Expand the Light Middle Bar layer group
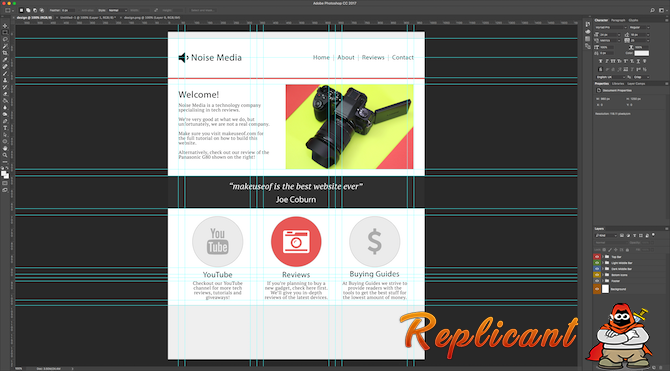 pyautogui.click(x=603, y=263)
